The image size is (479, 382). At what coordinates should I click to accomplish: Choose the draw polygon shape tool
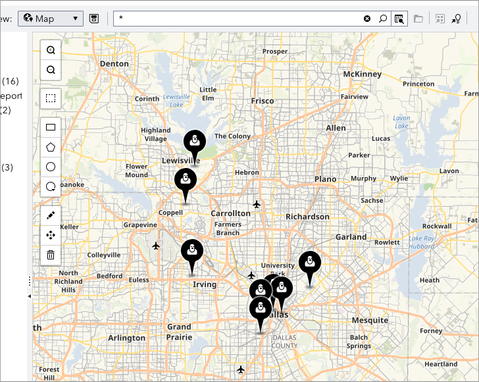[x=51, y=147]
